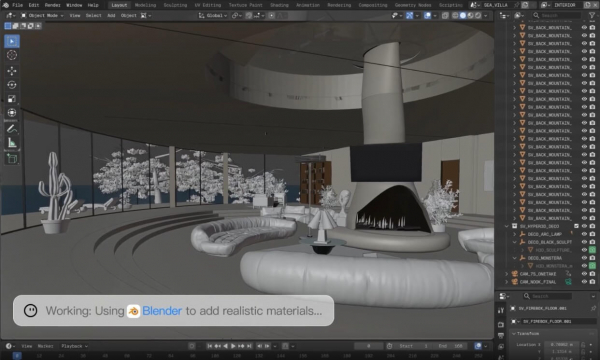Image resolution: width=600 pixels, height=360 pixels.
Task: Open the timeline View menu
Action: click(26, 346)
